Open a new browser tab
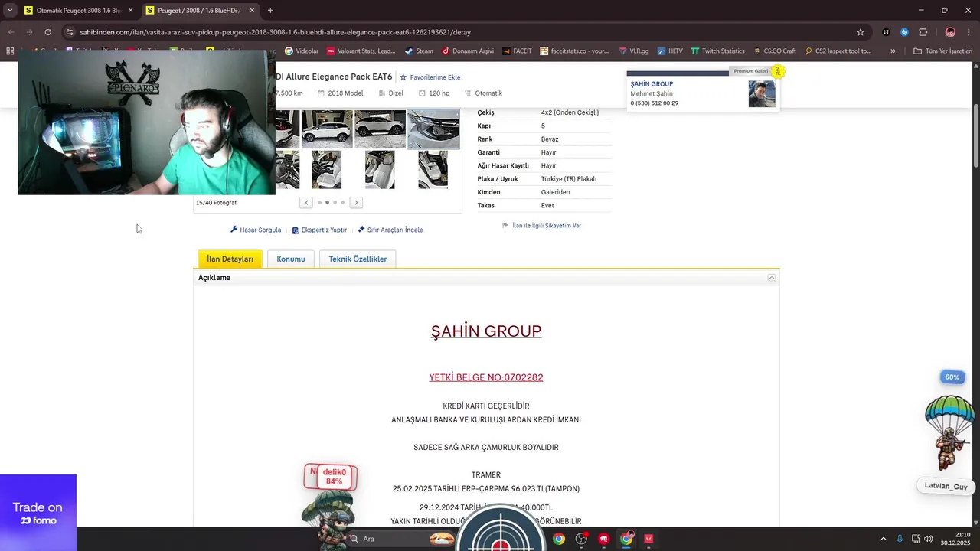Screen dimensions: 980x551 point(270,11)
